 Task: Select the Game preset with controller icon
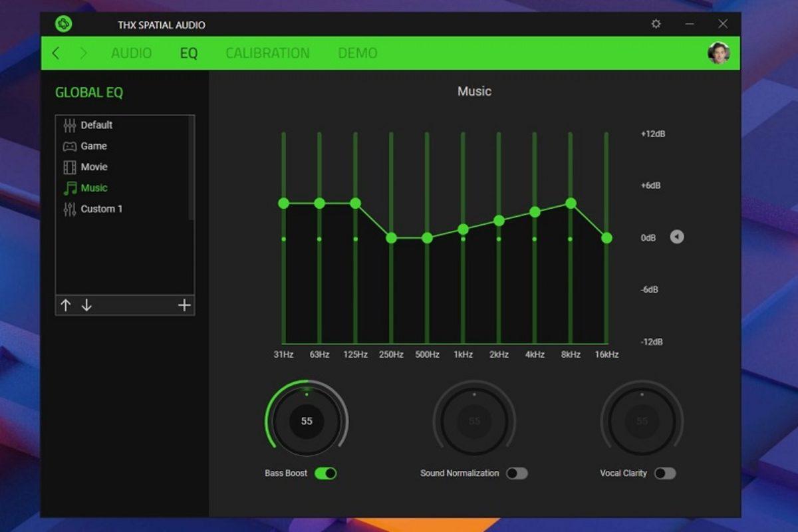point(93,146)
